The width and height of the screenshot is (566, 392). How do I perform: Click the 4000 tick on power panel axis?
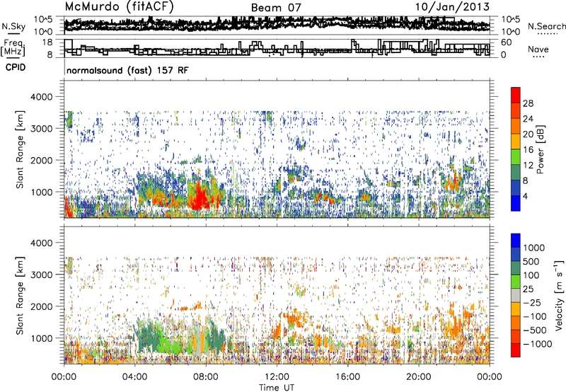pos(42,97)
